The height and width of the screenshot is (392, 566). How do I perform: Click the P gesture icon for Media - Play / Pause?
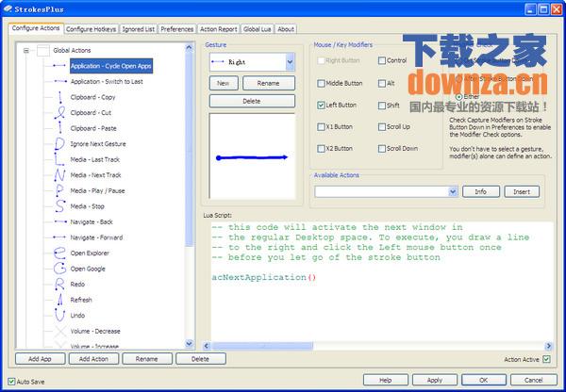pyautogui.click(x=59, y=190)
